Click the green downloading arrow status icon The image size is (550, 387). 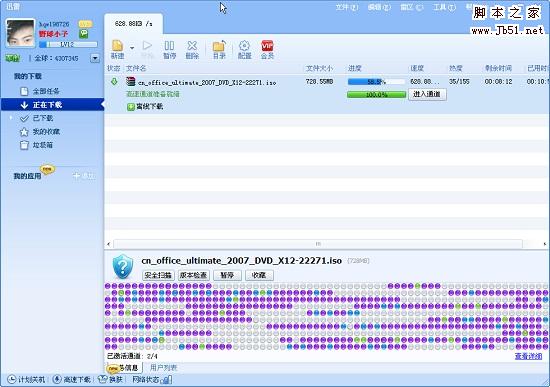point(114,82)
